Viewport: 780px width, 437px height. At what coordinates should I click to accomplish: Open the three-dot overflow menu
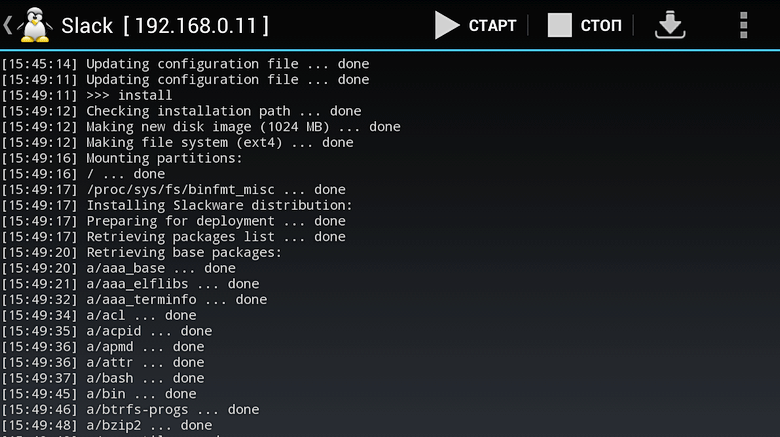tap(744, 25)
